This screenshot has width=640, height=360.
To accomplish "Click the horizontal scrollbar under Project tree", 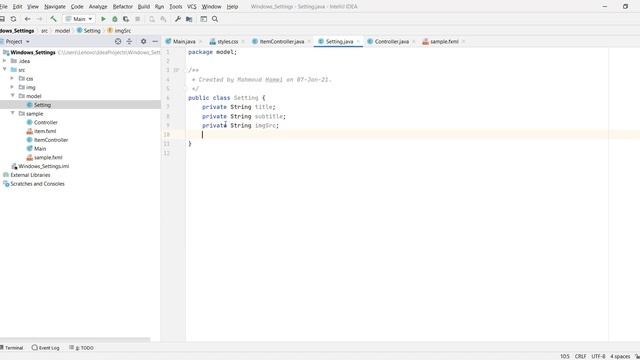I will pyautogui.click(x=75, y=340).
